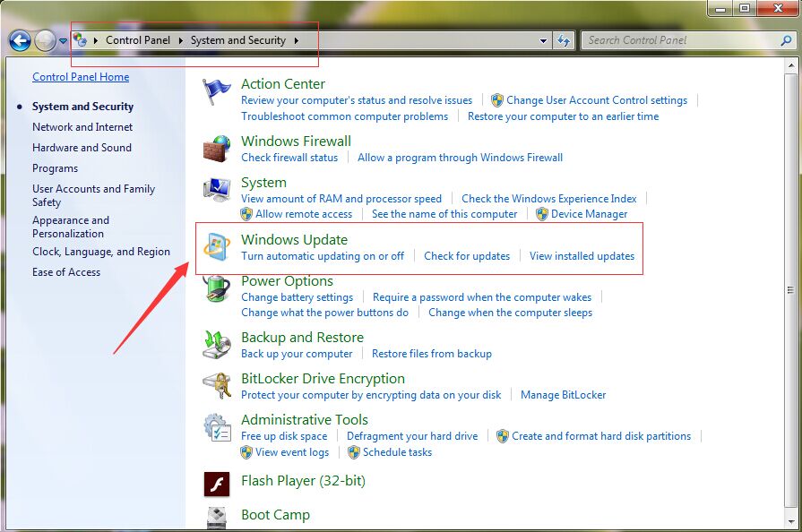Viewport: 802px width, 532px height.
Task: Expand arrow before Control Panel breadcrumb
Action: 96,40
